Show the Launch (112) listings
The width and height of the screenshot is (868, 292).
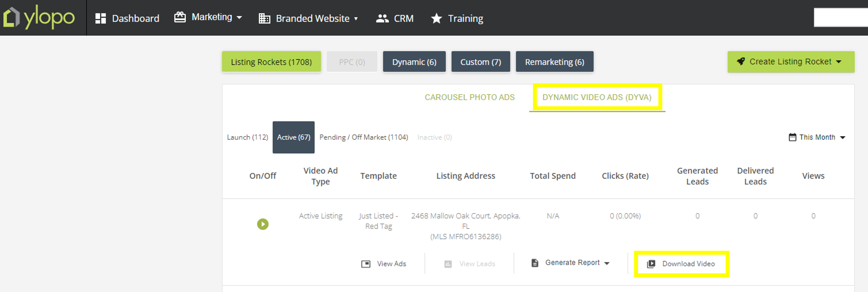[247, 137]
